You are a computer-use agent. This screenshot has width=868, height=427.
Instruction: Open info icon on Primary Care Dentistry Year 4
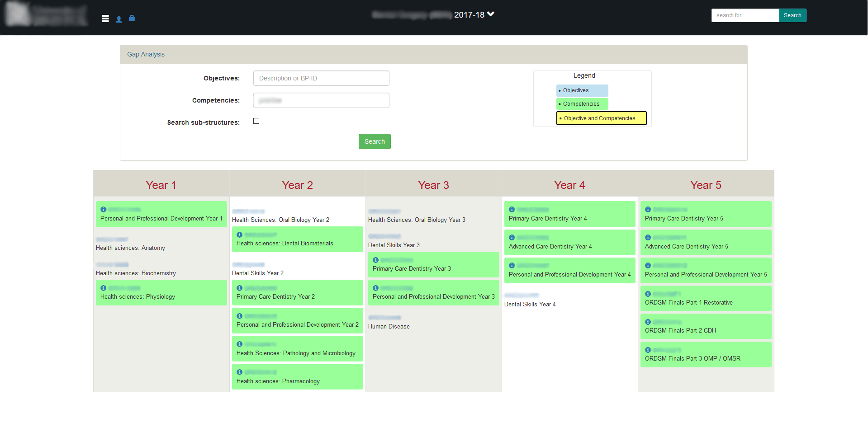pyautogui.click(x=512, y=210)
